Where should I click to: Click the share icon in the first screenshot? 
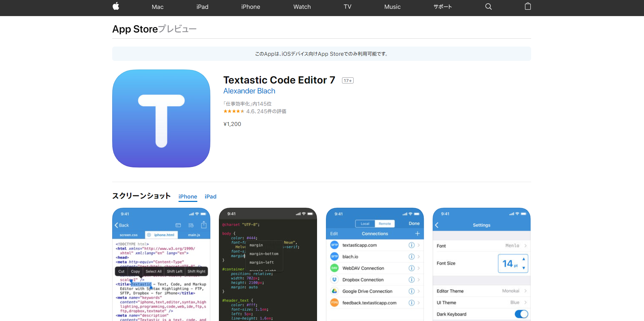pyautogui.click(x=204, y=225)
